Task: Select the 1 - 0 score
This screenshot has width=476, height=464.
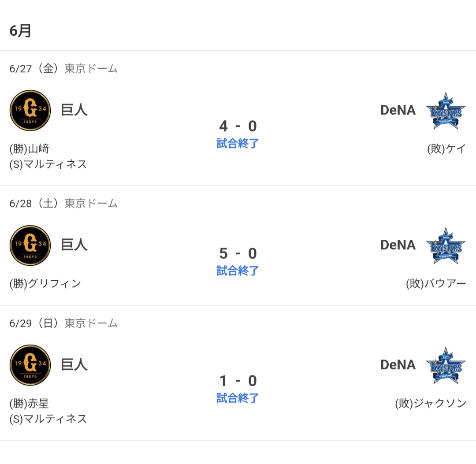Action: [238, 381]
